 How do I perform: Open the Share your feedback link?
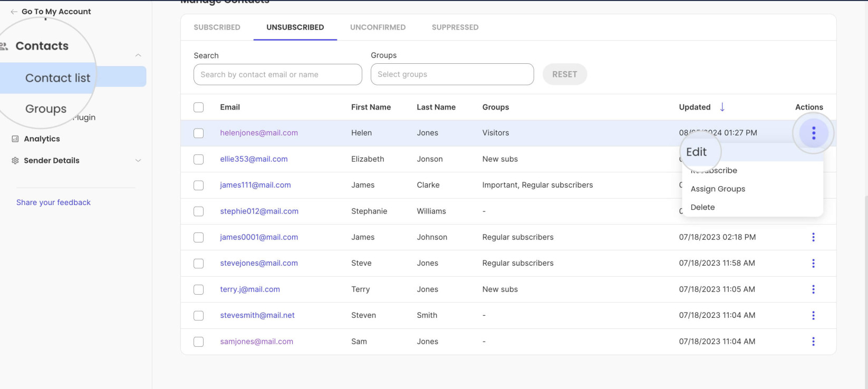[x=53, y=202]
